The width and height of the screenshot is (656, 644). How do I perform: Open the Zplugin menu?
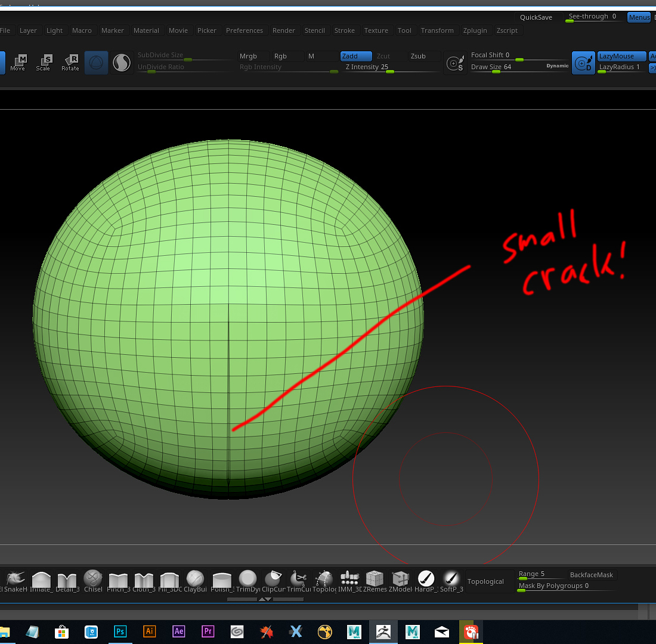pyautogui.click(x=475, y=30)
